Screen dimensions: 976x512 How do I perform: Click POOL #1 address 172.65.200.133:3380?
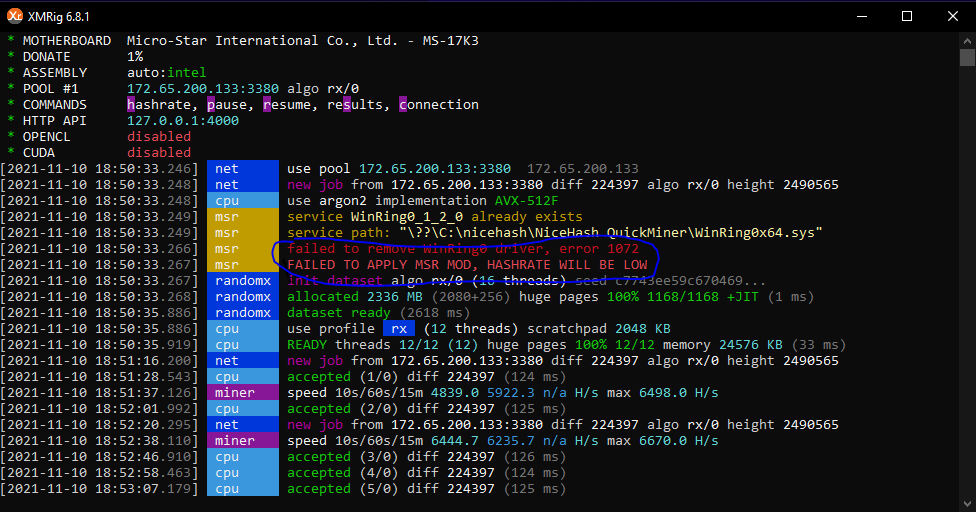point(203,88)
